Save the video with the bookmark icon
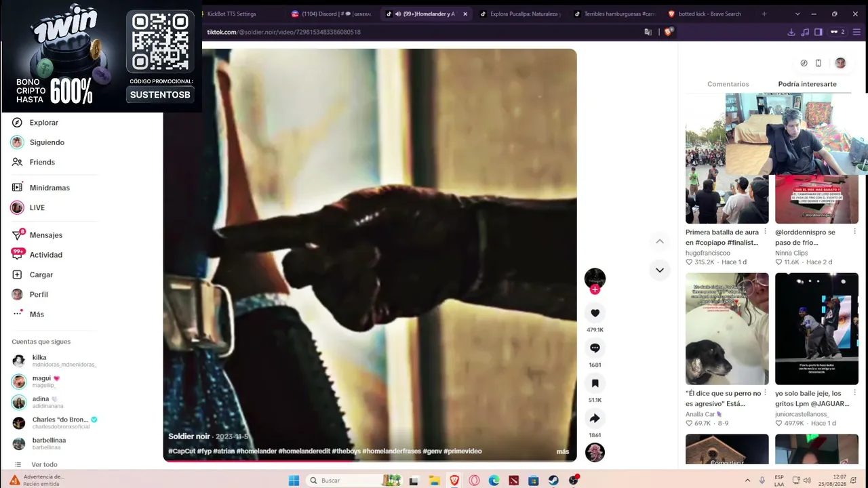The image size is (868, 488). (x=595, y=384)
